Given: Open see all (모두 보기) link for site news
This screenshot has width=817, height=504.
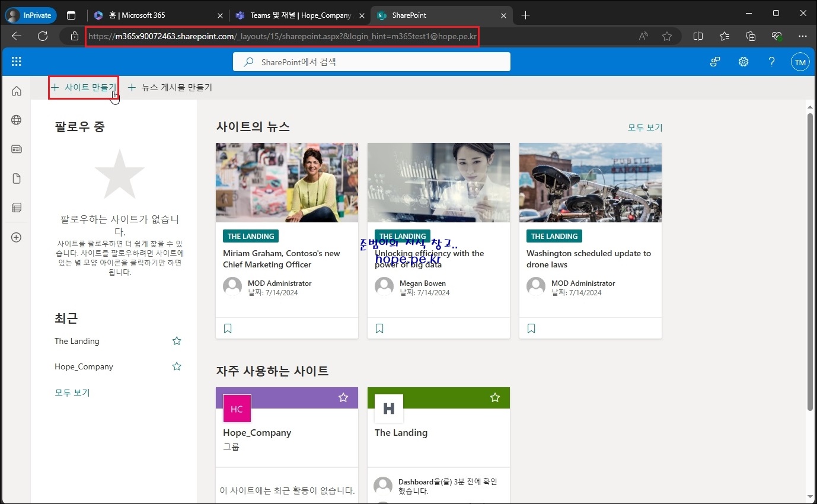Looking at the screenshot, I should coord(645,127).
